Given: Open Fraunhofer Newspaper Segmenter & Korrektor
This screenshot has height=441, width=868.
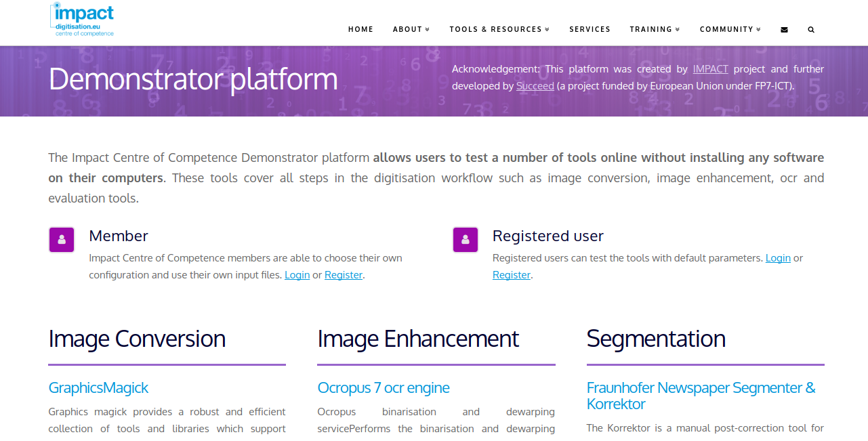Looking at the screenshot, I should [x=701, y=396].
